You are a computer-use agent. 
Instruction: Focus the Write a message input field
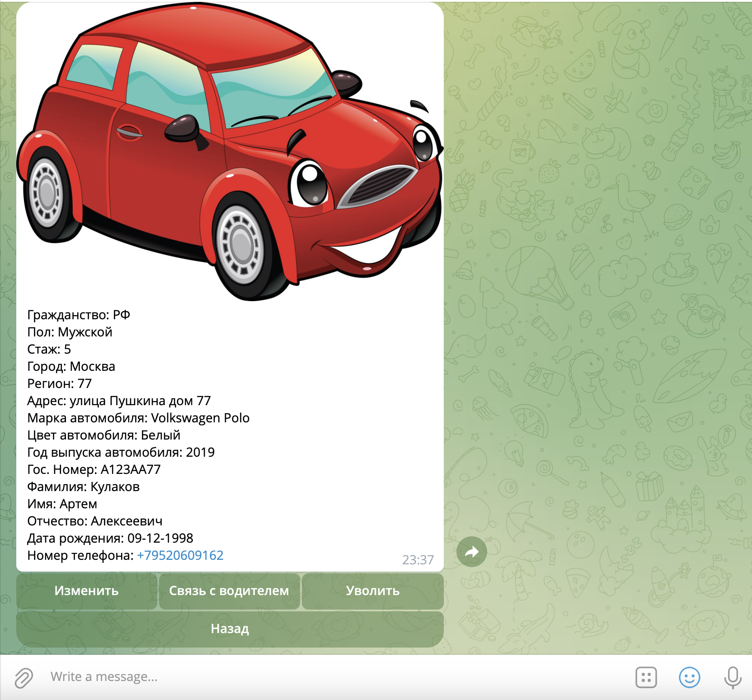[316, 677]
